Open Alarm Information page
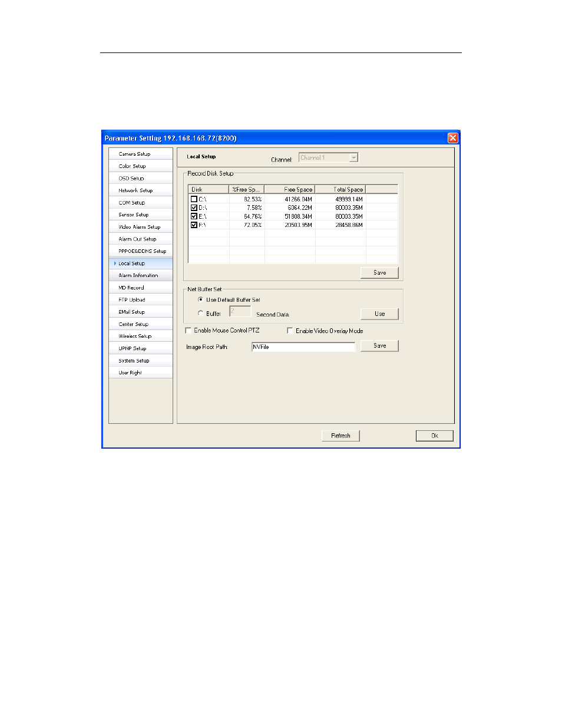The height and width of the screenshot is (728, 562). pos(141,275)
